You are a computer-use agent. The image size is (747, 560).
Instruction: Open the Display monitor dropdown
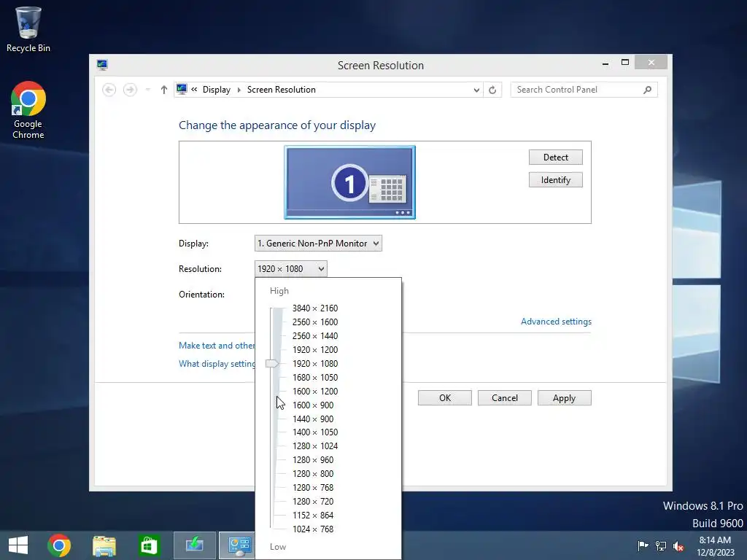[x=318, y=244]
